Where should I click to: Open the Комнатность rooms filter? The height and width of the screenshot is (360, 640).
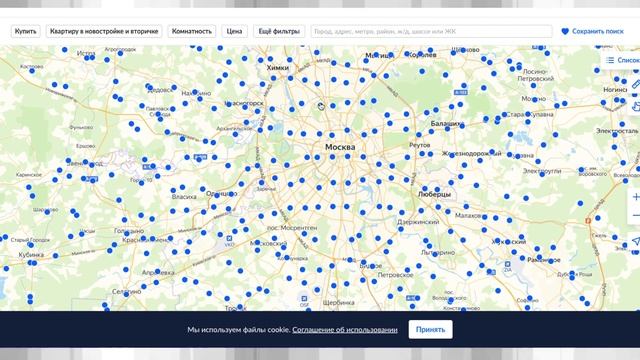coord(191,31)
